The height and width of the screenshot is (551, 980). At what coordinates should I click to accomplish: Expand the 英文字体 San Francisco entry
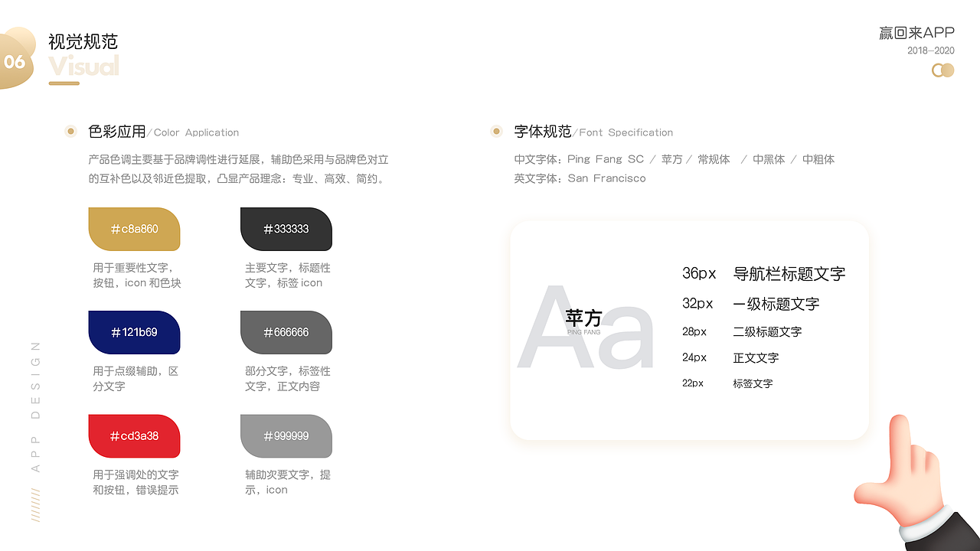coord(579,178)
